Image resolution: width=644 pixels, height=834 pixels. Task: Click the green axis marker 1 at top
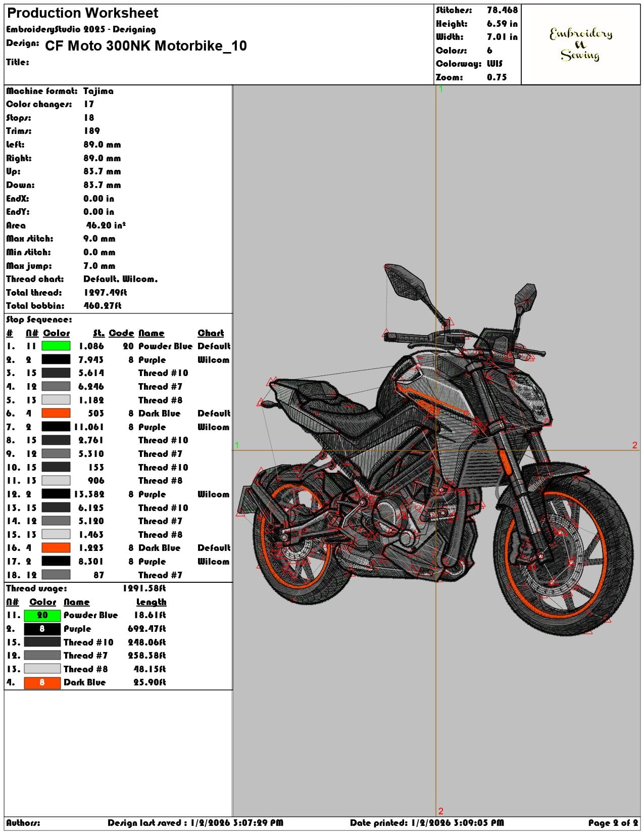[441, 89]
